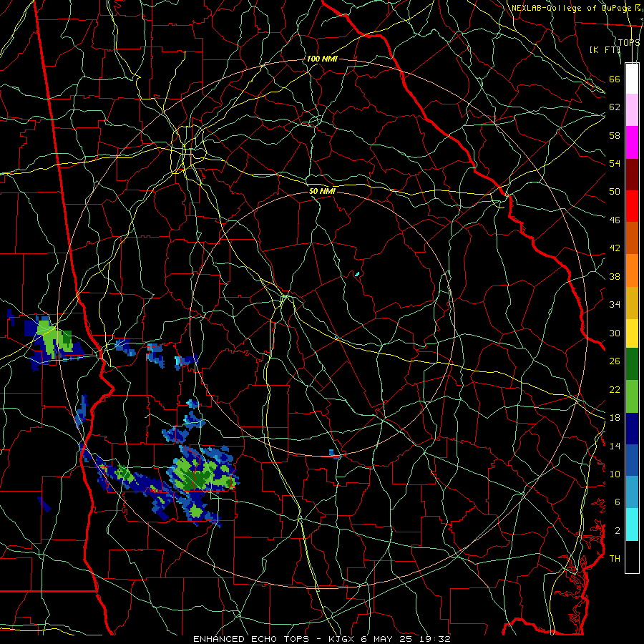Click the legend value "46"
The width and height of the screenshot is (644, 644).
click(x=615, y=220)
